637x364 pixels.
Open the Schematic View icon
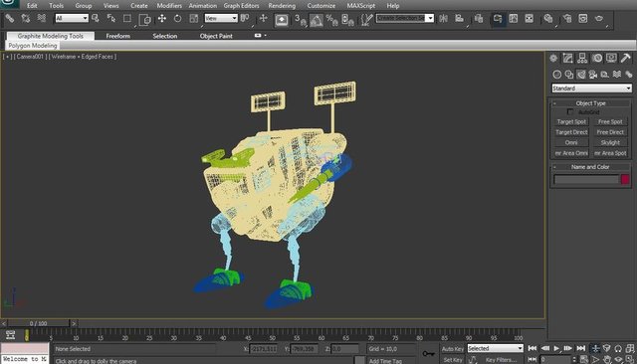(529, 18)
